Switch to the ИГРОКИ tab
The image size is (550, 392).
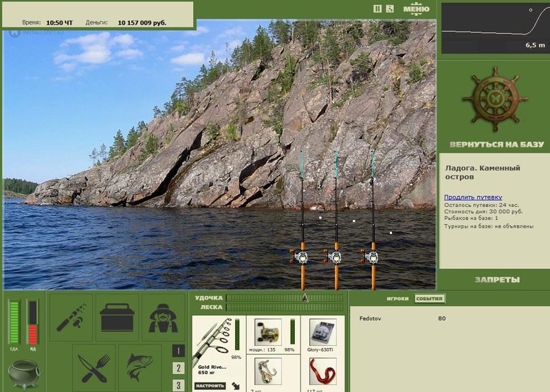pyautogui.click(x=397, y=298)
